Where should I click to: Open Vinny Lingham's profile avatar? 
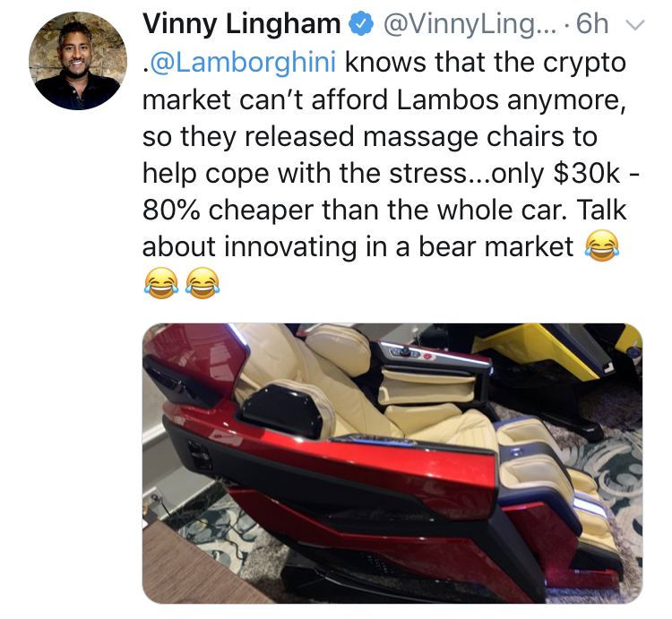pos(78,60)
